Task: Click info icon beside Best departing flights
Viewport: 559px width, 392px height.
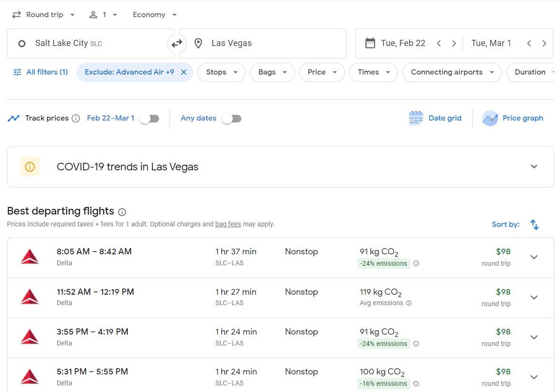Action: [x=122, y=212]
